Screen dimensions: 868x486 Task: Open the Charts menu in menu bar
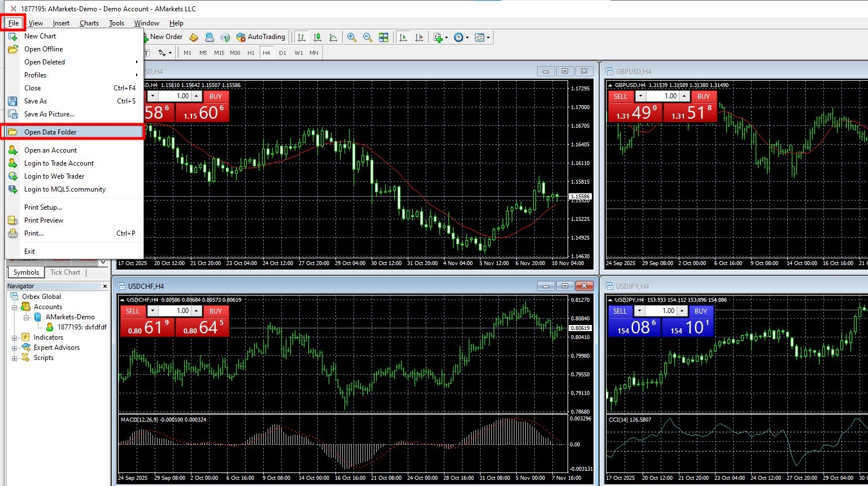89,23
